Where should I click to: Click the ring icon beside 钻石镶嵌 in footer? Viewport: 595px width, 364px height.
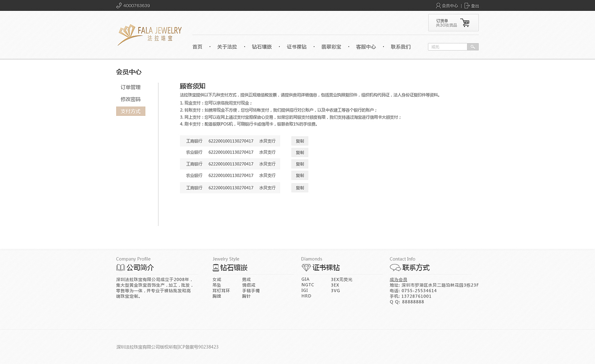point(215,267)
